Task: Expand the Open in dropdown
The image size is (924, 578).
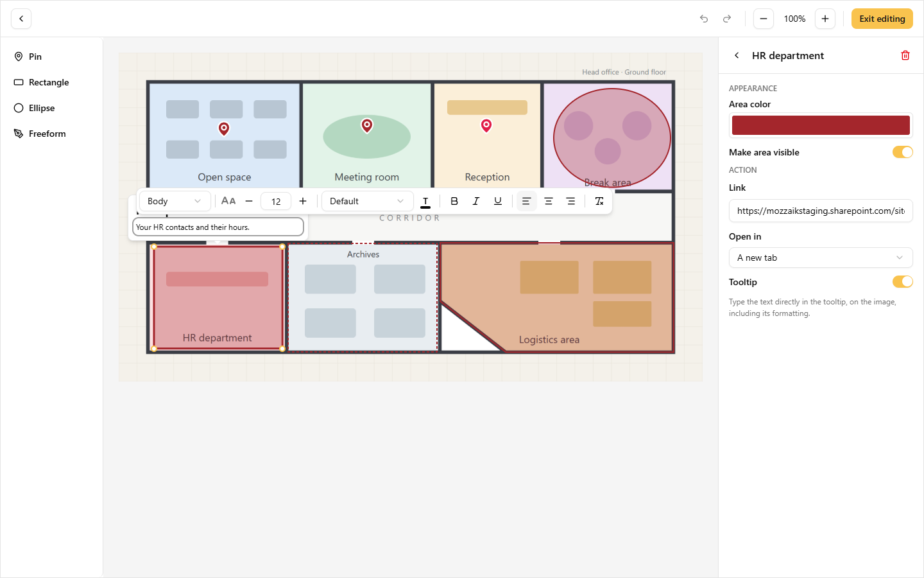Action: (821, 258)
